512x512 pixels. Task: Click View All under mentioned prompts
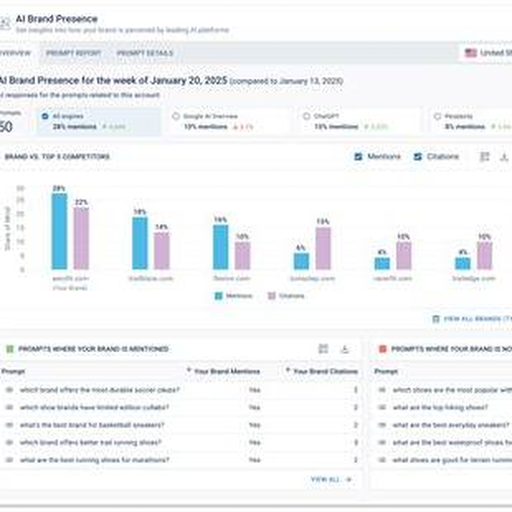tap(325, 479)
